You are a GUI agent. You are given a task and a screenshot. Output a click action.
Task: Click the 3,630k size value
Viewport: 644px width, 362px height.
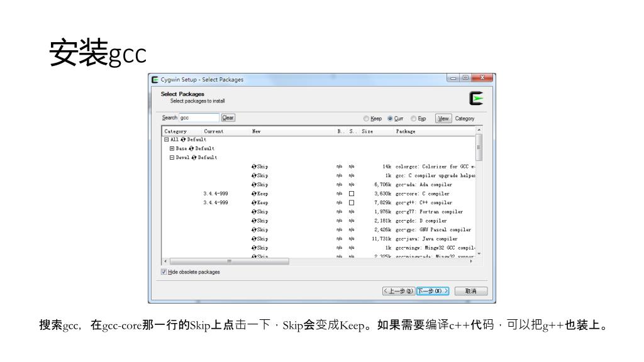tap(383, 194)
